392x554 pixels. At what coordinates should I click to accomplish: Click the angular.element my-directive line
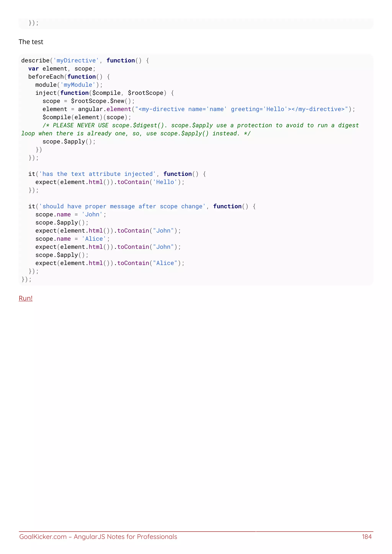click(x=198, y=109)
